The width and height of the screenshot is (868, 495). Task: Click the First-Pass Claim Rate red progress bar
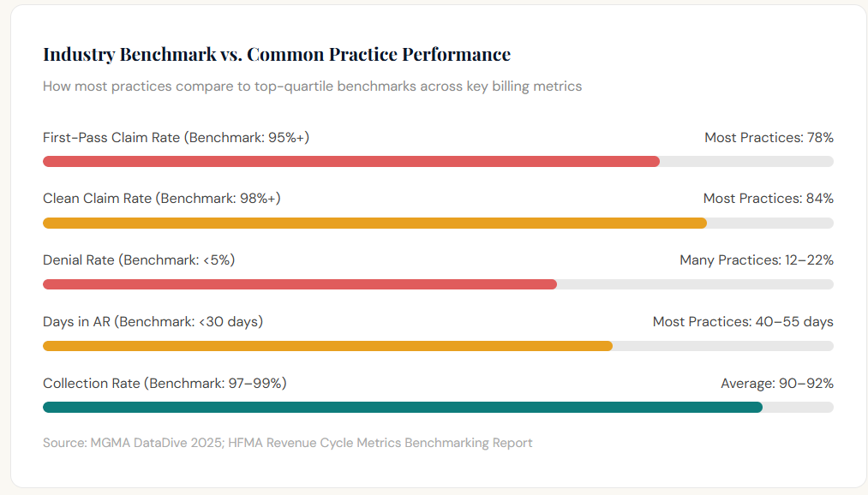pyautogui.click(x=351, y=161)
